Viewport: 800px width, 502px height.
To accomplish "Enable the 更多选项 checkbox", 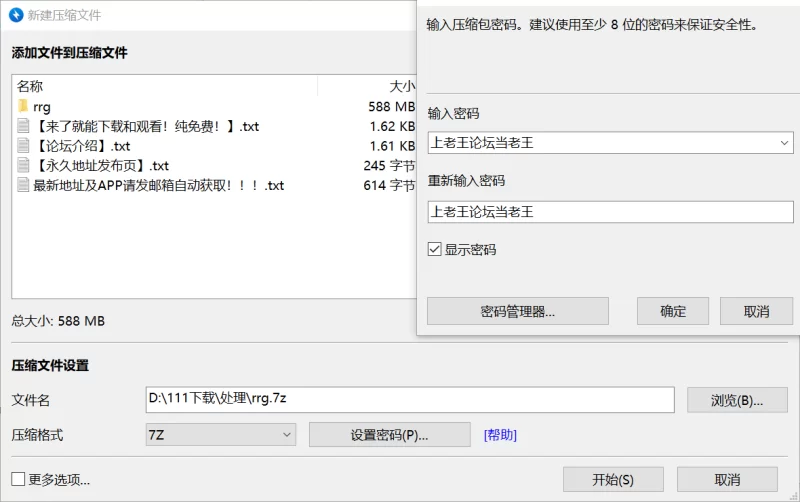I will [18, 479].
